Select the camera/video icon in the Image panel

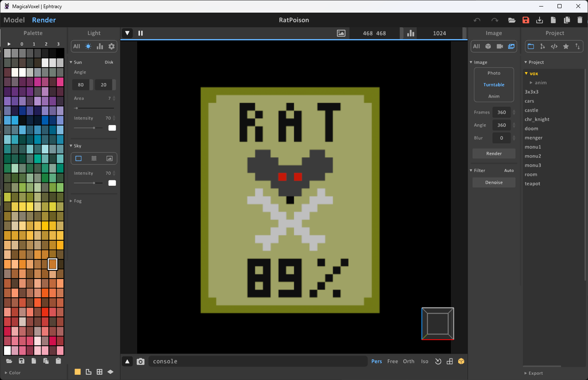(500, 46)
